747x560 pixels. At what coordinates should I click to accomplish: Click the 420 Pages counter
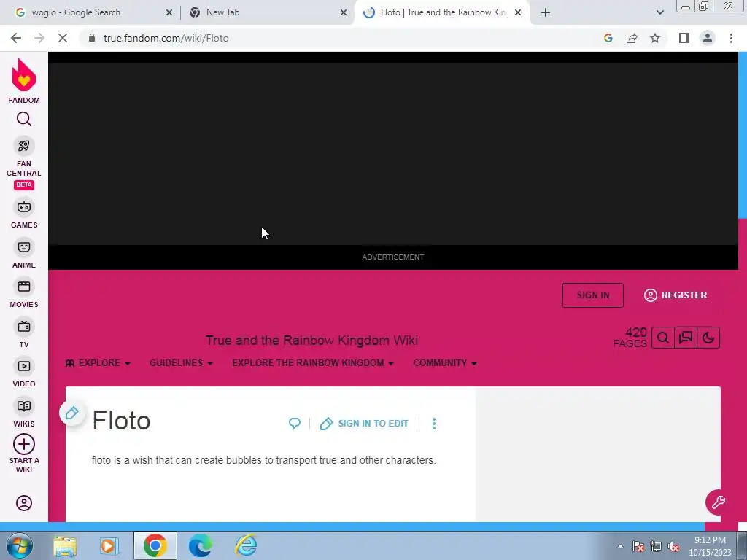(x=630, y=338)
